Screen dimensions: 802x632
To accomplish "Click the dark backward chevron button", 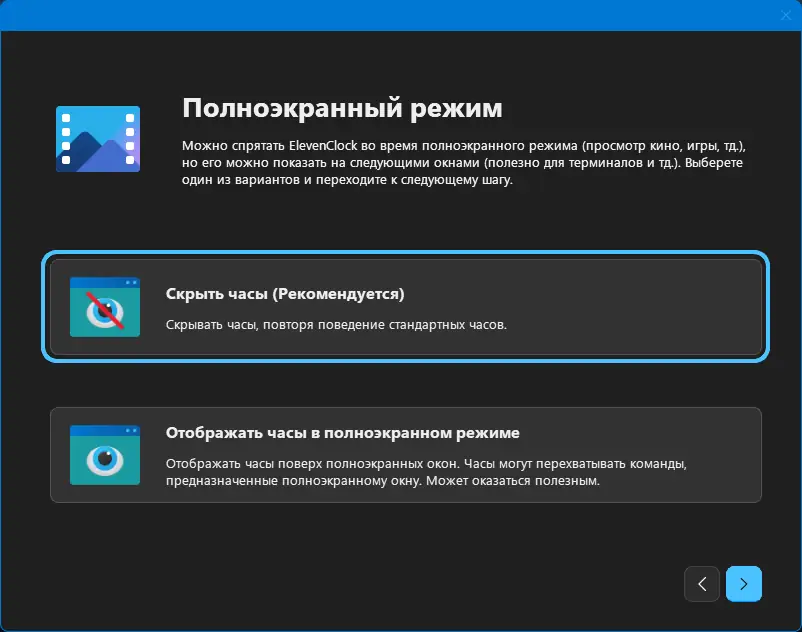I will (x=703, y=584).
